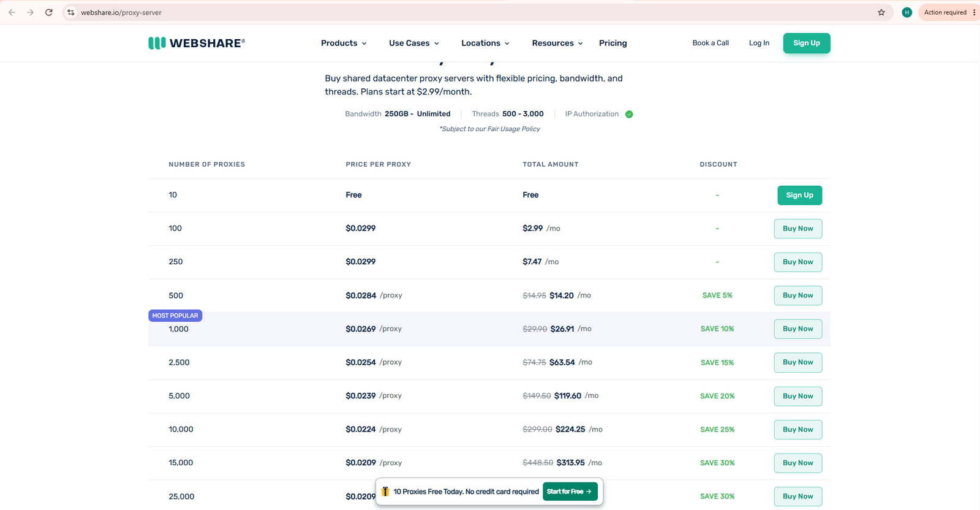The width and height of the screenshot is (980, 510).
Task: Click the $0.0284 price per proxy
Action: [361, 295]
